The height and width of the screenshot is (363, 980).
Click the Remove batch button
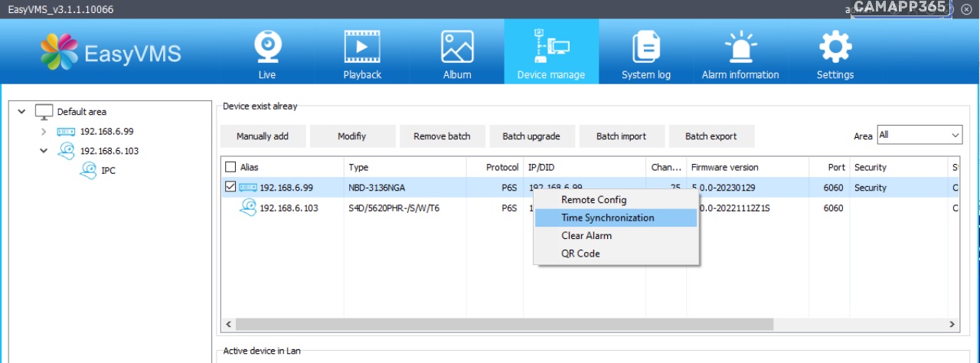[442, 136]
